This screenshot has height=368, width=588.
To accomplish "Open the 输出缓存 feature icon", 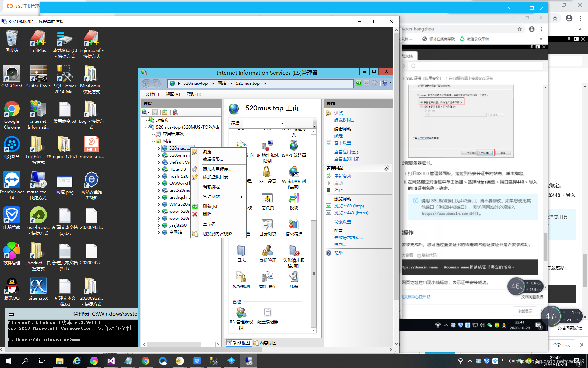I will coord(267,280).
